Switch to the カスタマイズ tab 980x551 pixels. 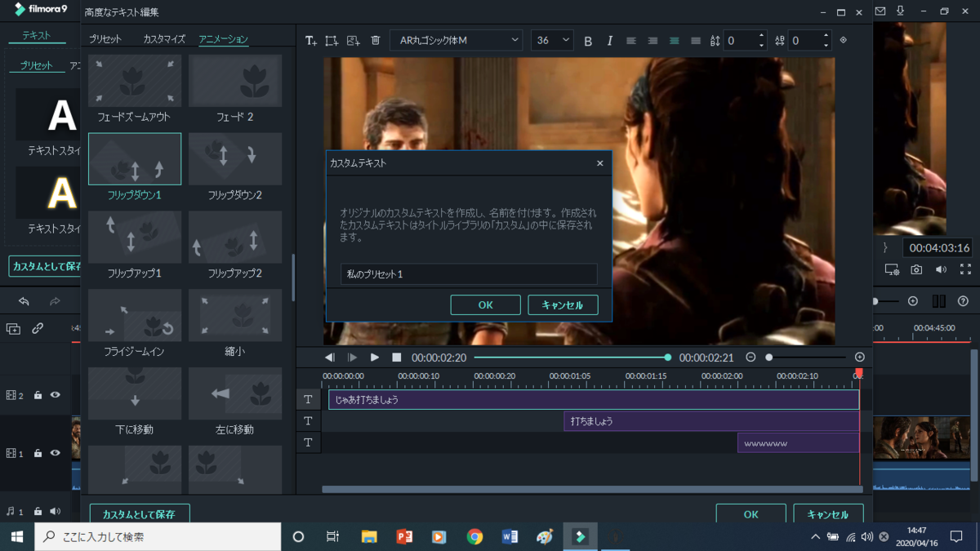point(164,39)
